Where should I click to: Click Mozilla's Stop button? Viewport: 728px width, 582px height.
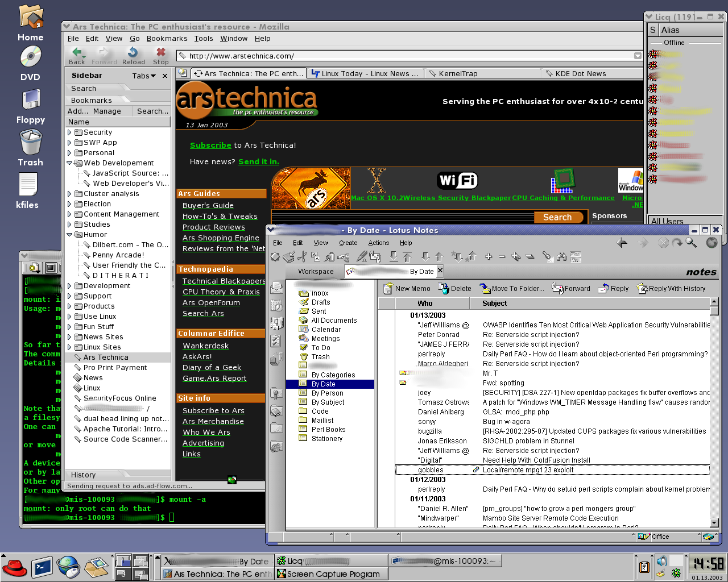coord(161,56)
